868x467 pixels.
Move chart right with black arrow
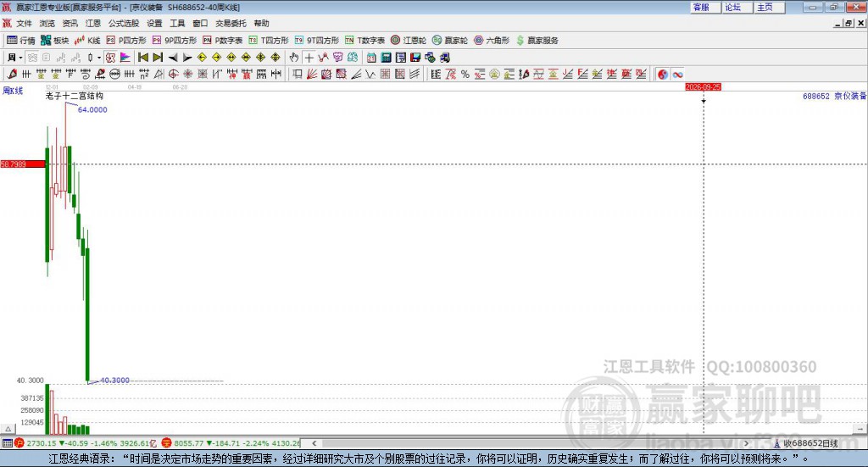tap(187, 58)
